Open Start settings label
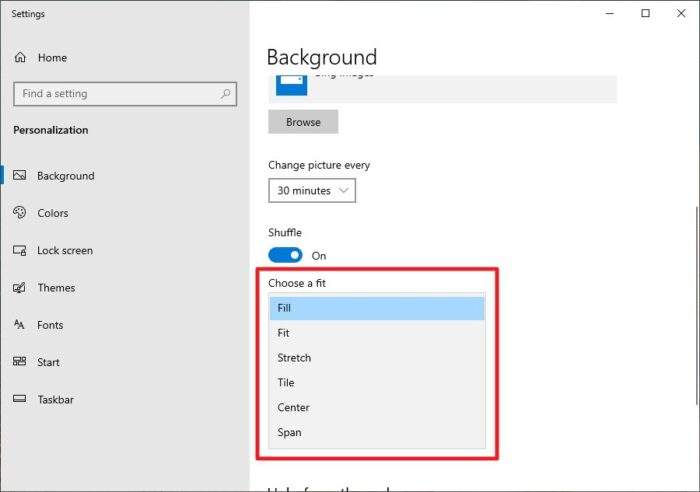Viewport: 700px width, 492px height. tap(48, 362)
